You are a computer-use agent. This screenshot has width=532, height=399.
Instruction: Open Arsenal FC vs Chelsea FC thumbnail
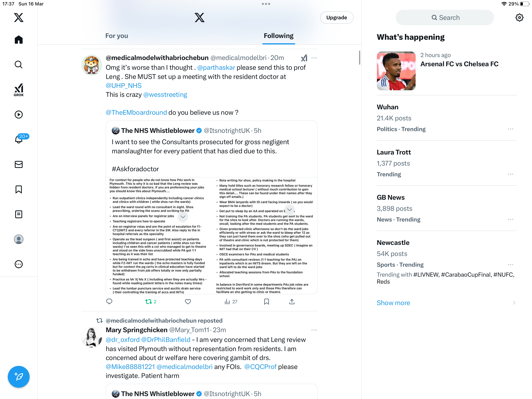click(396, 71)
